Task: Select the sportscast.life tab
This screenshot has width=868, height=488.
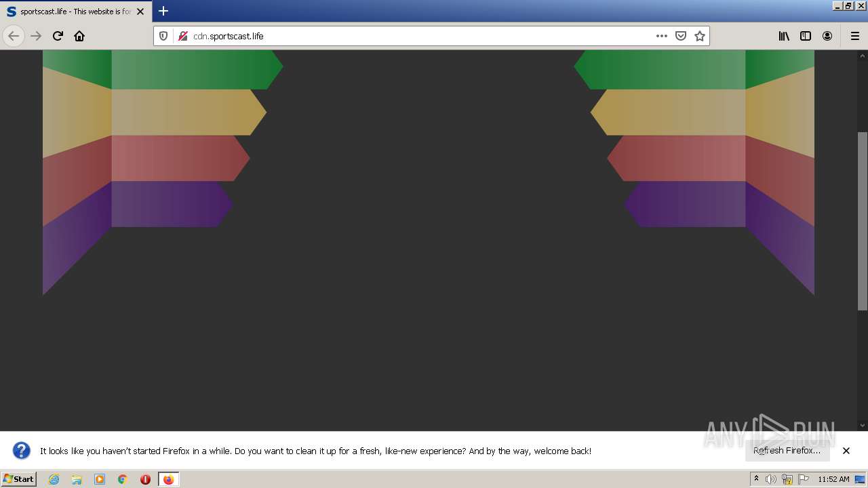Action: point(75,12)
